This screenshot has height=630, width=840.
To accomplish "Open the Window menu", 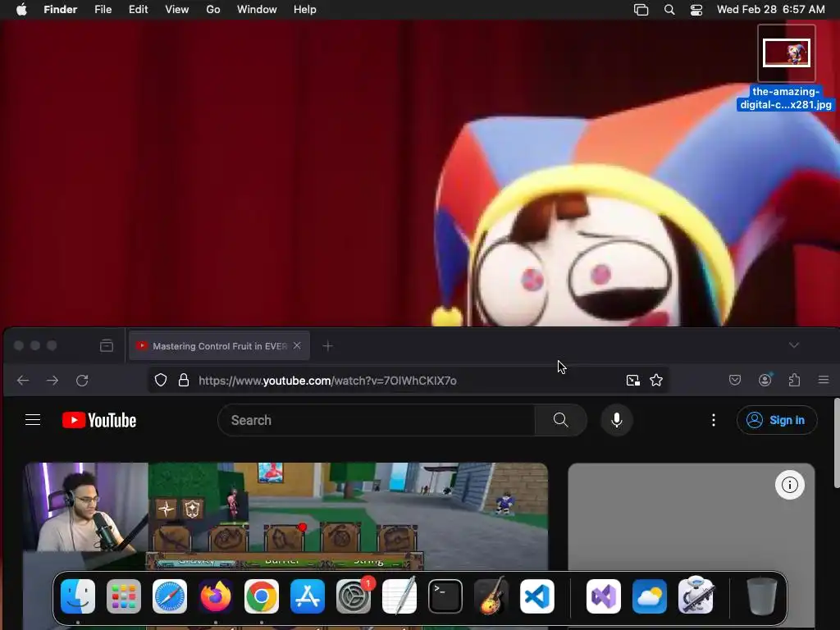I will coord(257,10).
